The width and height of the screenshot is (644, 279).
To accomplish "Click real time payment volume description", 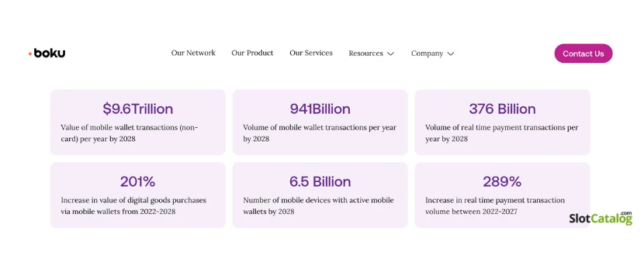I will click(x=502, y=133).
